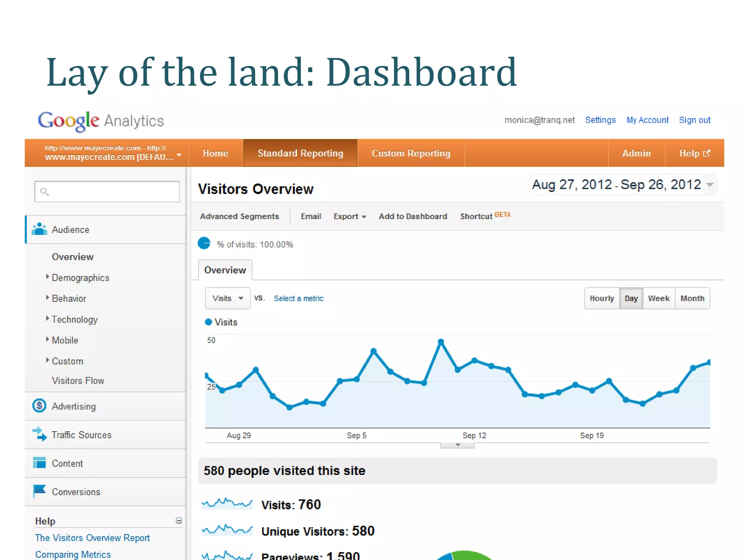Viewport: 747px width, 560px height.
Task: Click Add to Dashboard button
Action: tap(413, 216)
